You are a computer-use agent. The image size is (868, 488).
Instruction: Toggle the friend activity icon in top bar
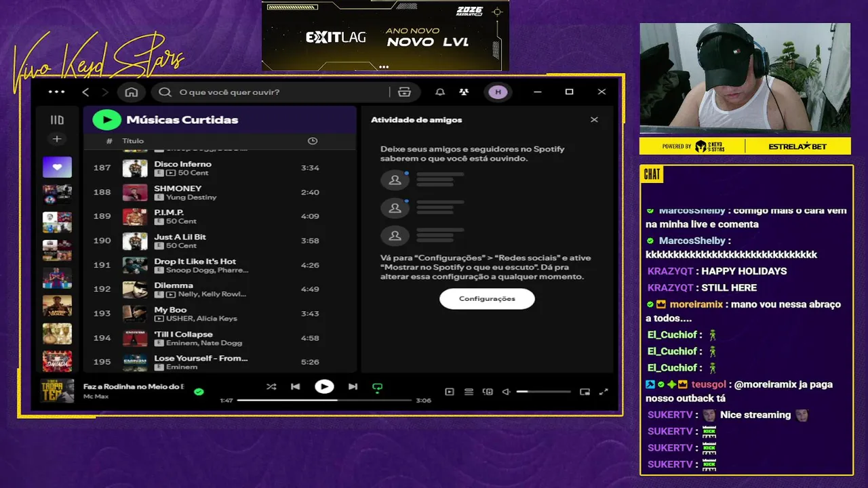tap(464, 92)
